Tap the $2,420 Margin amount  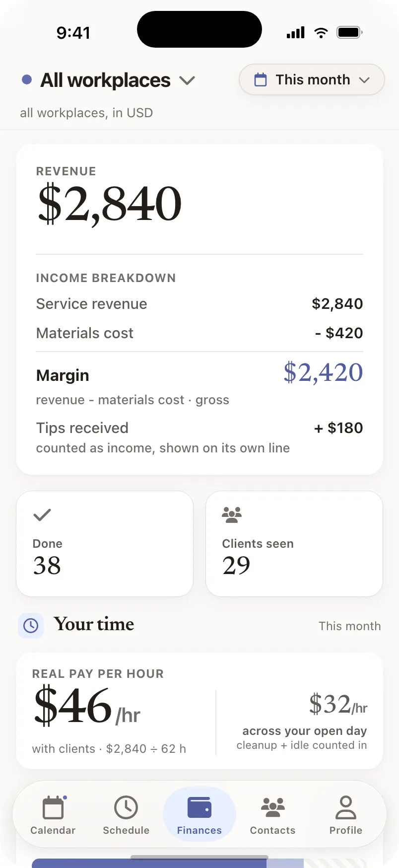tap(323, 372)
